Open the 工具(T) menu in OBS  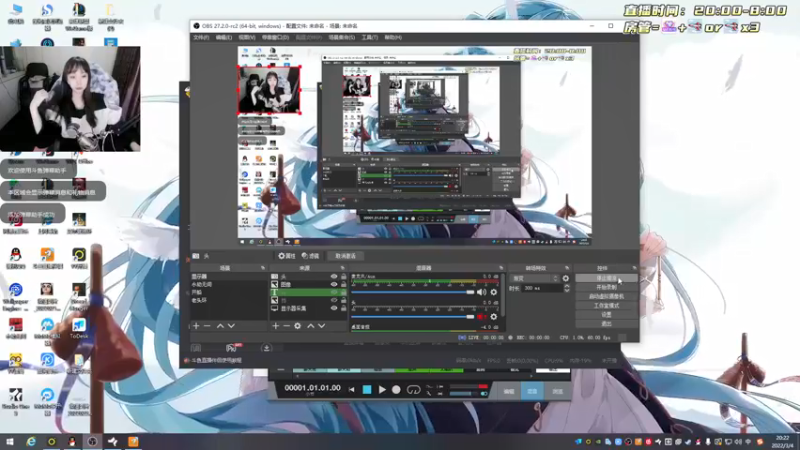coord(370,38)
